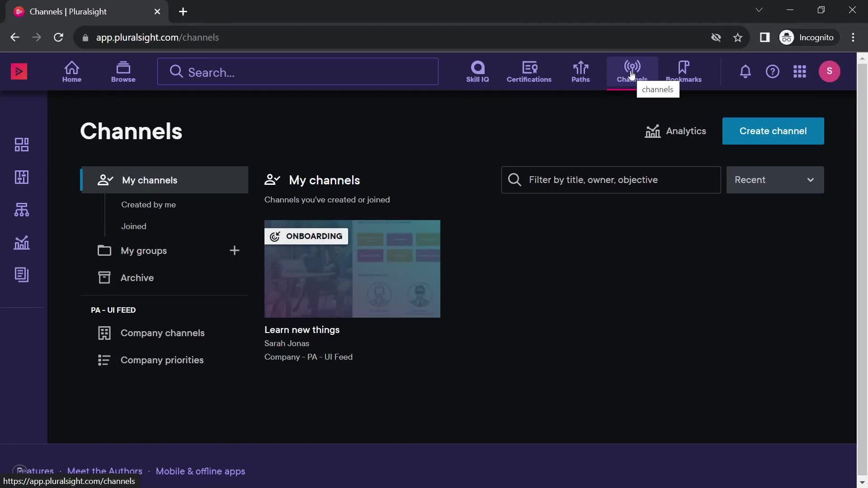868x488 pixels.
Task: Add a new group with plus icon
Action: (234, 250)
